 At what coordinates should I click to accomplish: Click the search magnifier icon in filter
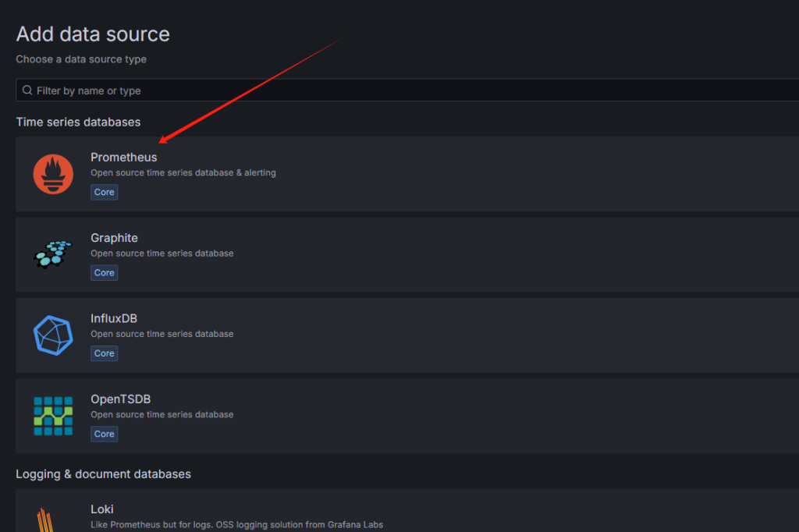click(27, 90)
